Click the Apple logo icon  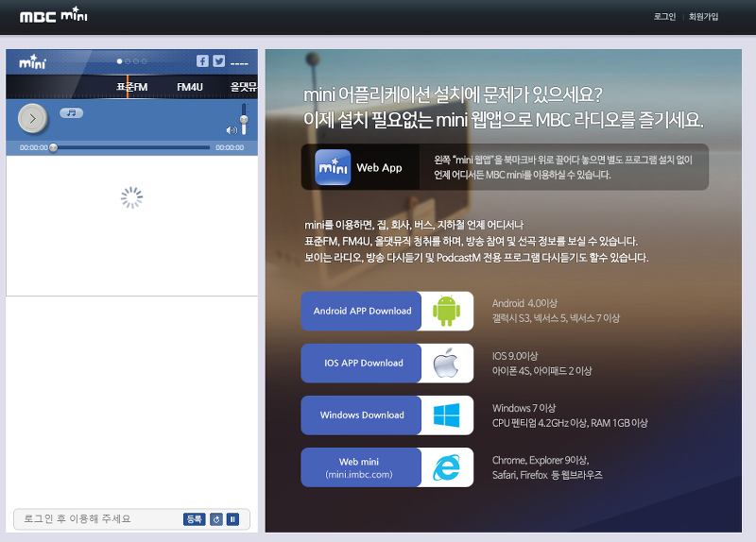coord(446,363)
